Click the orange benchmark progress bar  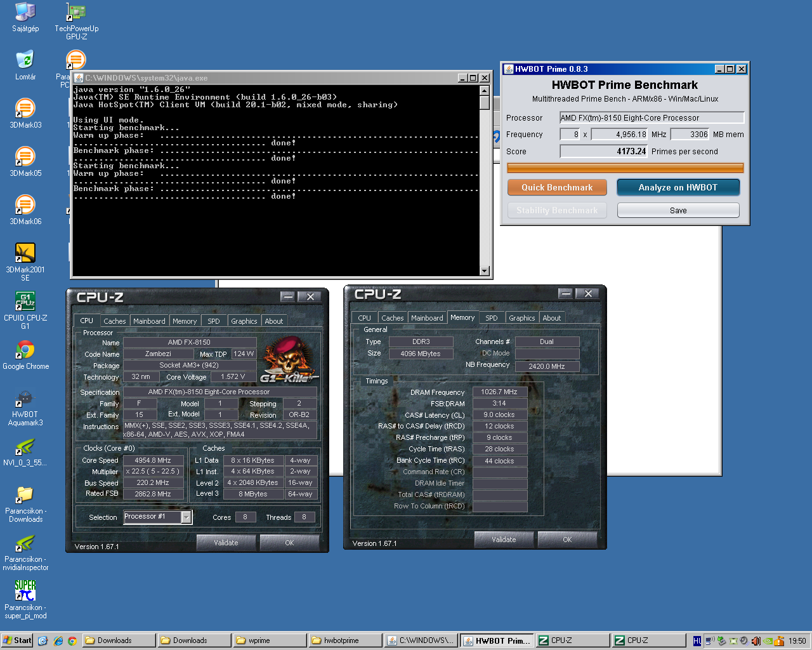pos(625,168)
